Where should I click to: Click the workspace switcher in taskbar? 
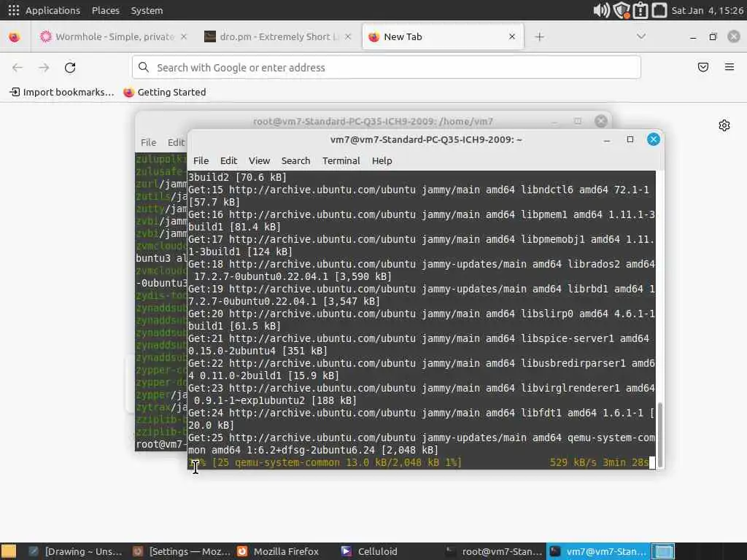[x=662, y=551]
